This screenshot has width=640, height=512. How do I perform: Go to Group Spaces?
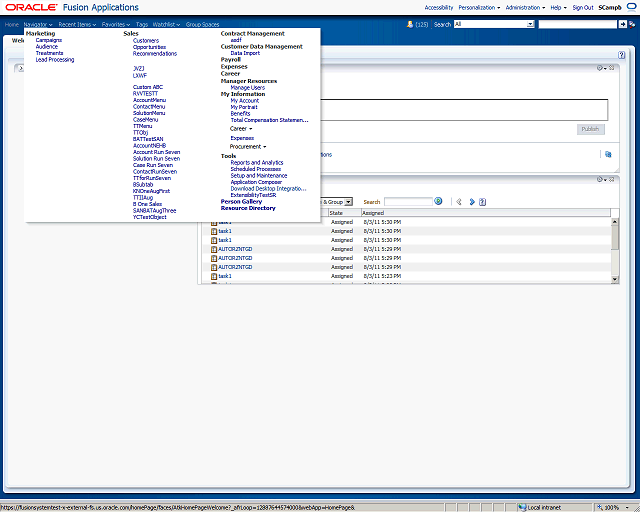[x=202, y=24]
